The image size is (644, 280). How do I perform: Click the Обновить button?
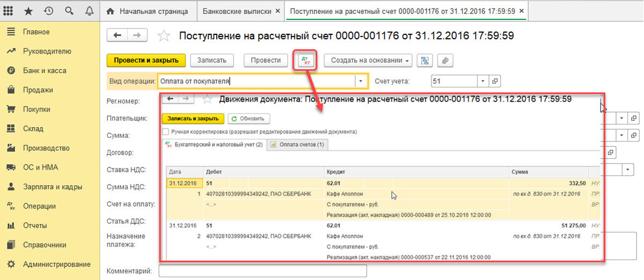click(249, 119)
